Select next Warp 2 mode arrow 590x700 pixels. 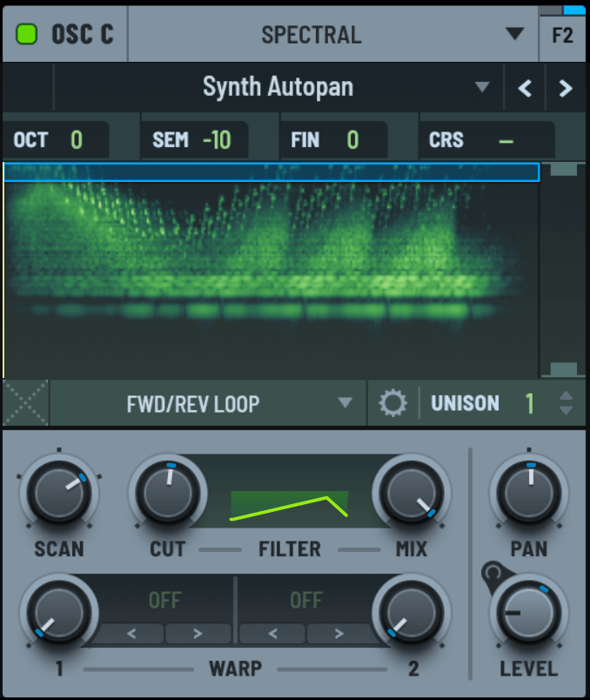(339, 634)
